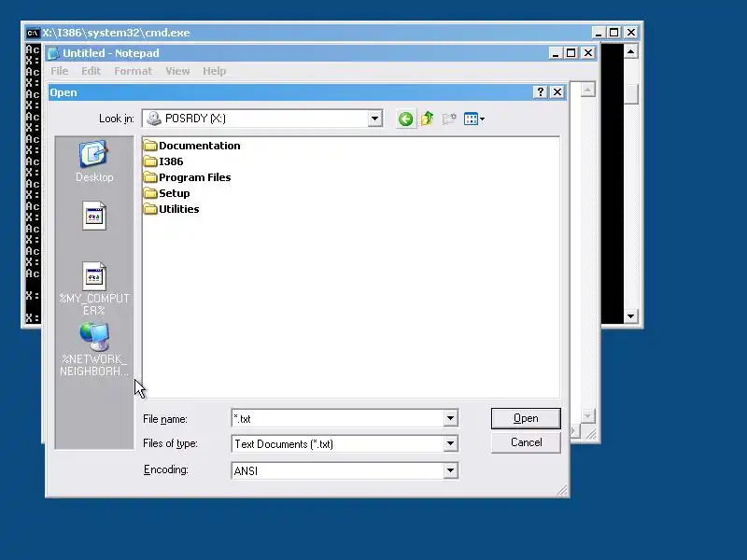Maximize the cmd.exe window
This screenshot has width=747, height=560.
pyautogui.click(x=614, y=33)
